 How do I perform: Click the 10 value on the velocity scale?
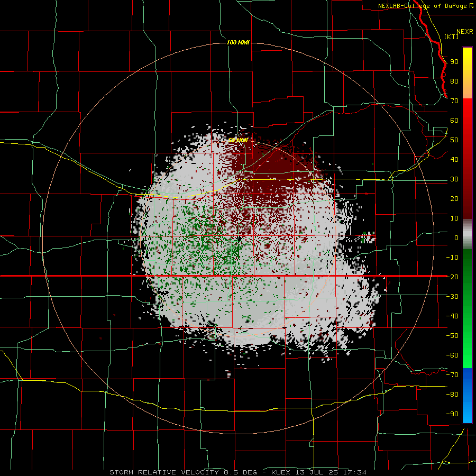(454, 218)
